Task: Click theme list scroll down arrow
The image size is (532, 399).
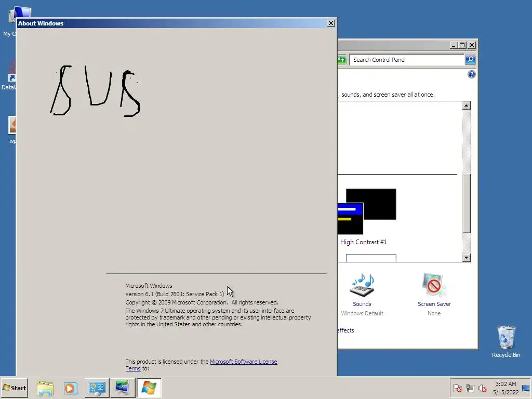Action: point(467,258)
